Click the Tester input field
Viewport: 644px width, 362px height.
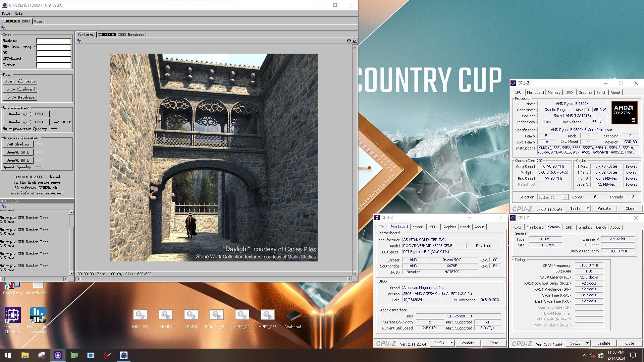click(x=54, y=65)
